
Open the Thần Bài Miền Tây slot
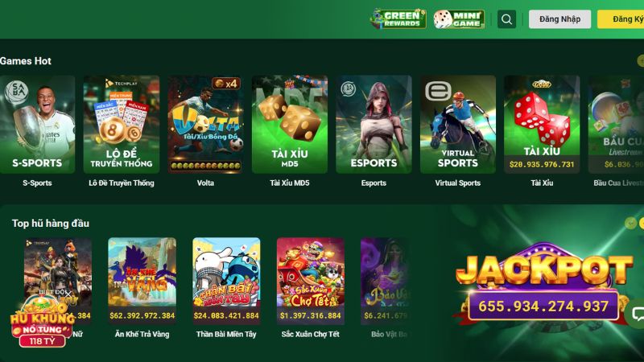(226, 281)
